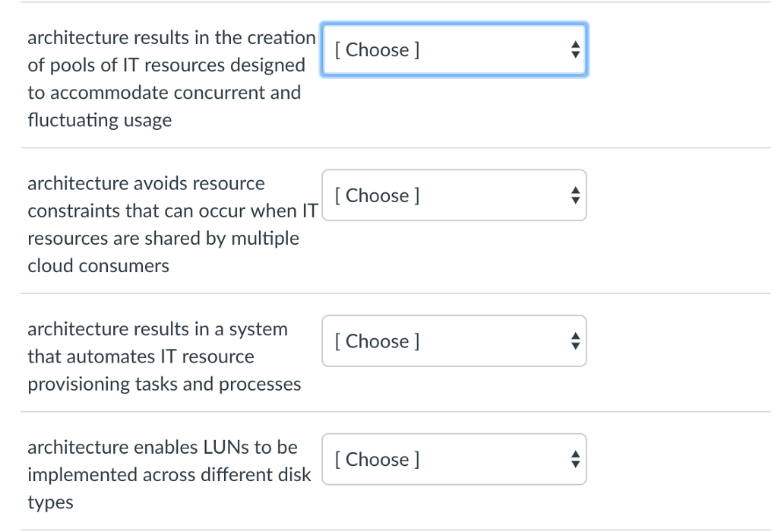Click the "[ Choose ]" text in the first dropdown

pos(377,50)
